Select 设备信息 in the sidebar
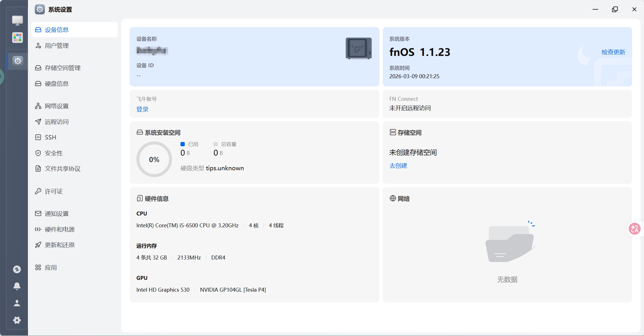This screenshot has height=336, width=644. 57,30
